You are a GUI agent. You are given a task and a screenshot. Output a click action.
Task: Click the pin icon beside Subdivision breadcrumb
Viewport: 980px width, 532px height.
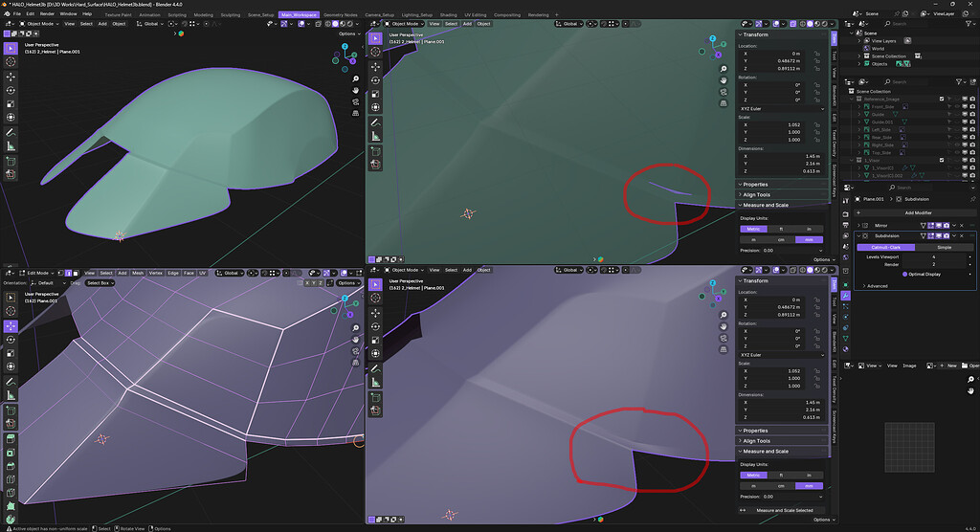pos(972,199)
